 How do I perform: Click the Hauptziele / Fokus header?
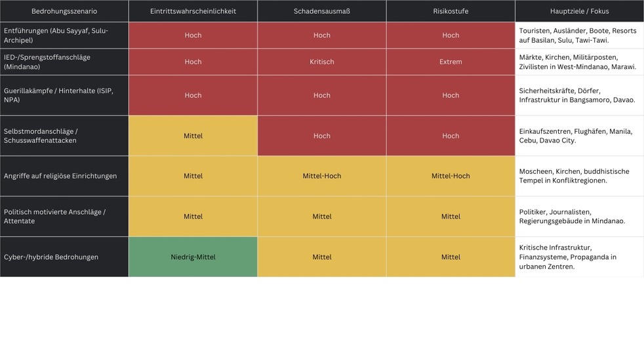(x=579, y=11)
